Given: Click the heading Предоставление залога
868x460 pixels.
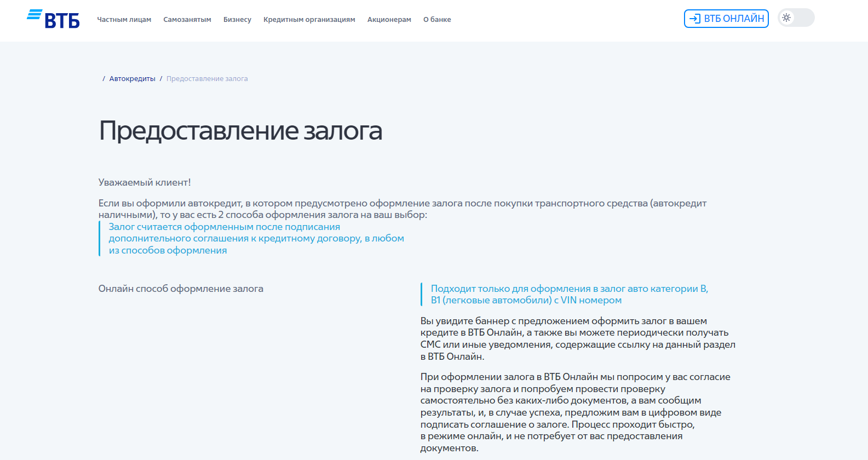Looking at the screenshot, I should [240, 131].
